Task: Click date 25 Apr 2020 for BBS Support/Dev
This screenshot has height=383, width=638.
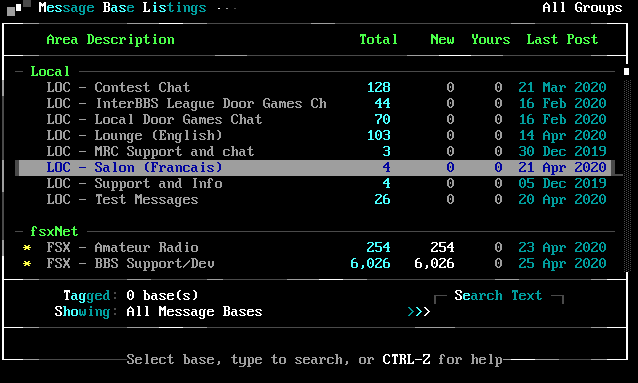Action: [x=562, y=263]
